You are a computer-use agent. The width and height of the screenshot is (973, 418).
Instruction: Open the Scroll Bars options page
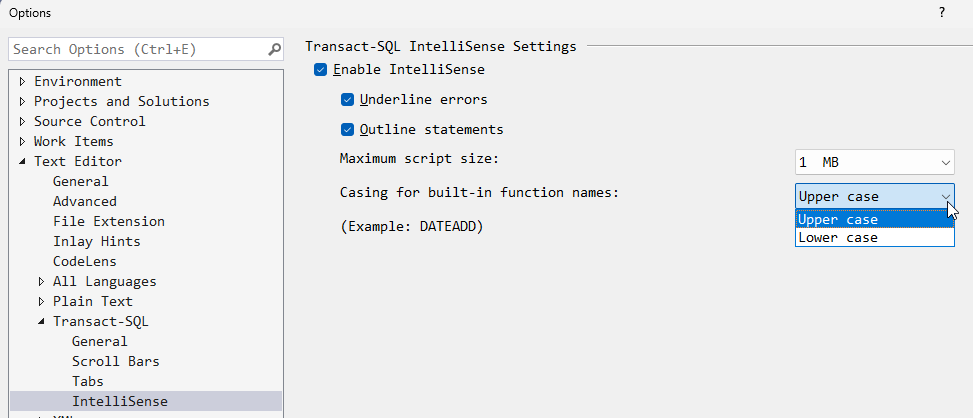115,361
